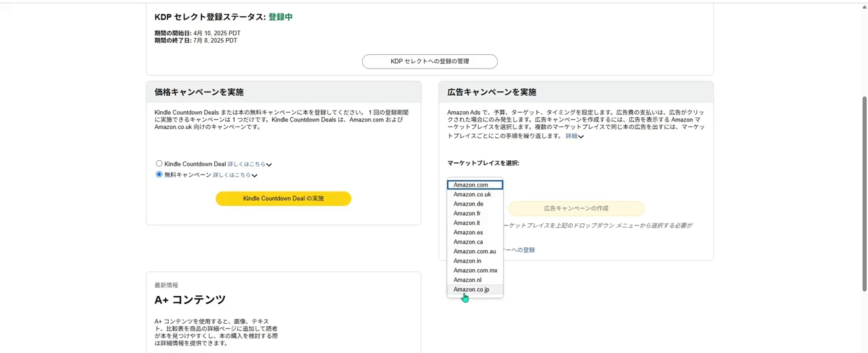868x353 pixels.
Task: Choose Amazon.co.uk from the marketplace list
Action: click(475, 194)
